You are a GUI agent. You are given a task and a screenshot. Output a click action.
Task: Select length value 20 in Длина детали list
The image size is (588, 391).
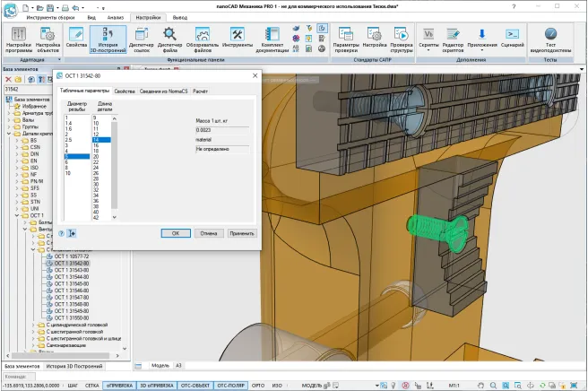[96, 157]
